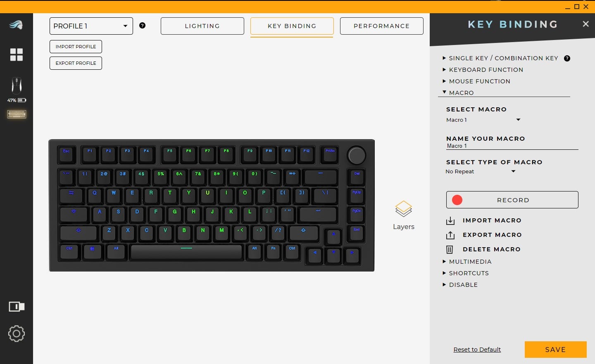
Task: Click the Import Macro download icon
Action: coord(450,221)
